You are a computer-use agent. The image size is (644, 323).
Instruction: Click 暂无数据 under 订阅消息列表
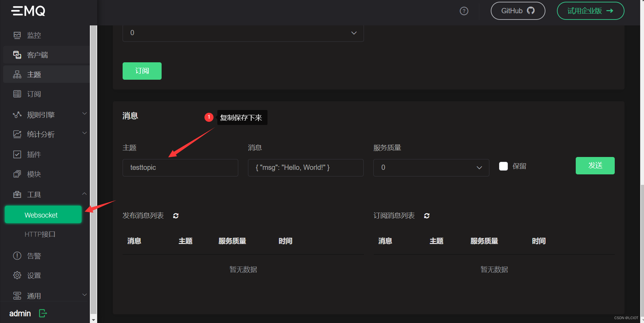pyautogui.click(x=494, y=269)
